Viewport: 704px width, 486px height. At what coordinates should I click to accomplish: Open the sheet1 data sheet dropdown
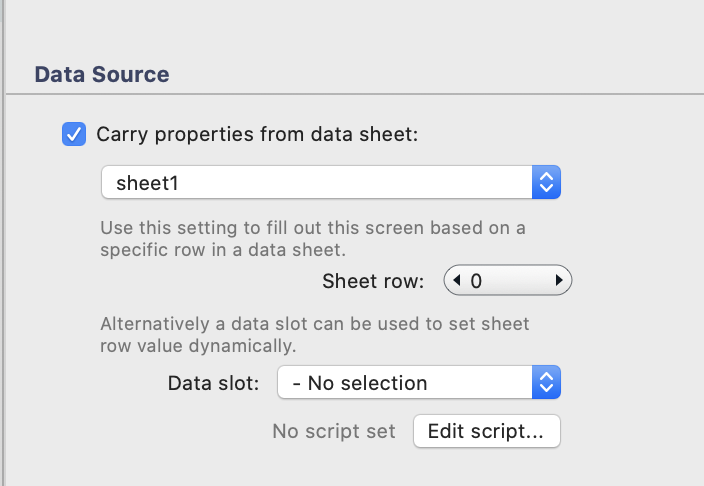coord(330,183)
